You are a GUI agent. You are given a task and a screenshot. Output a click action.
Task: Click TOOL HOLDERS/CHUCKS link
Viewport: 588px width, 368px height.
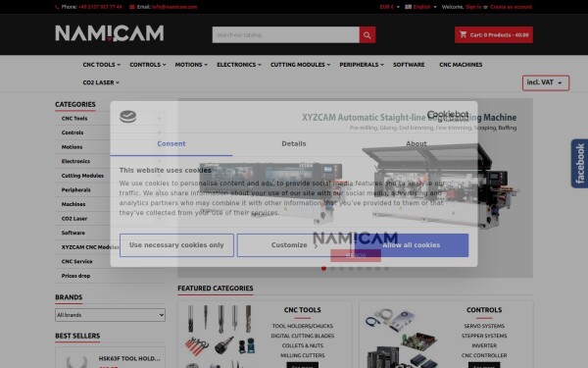tap(302, 326)
